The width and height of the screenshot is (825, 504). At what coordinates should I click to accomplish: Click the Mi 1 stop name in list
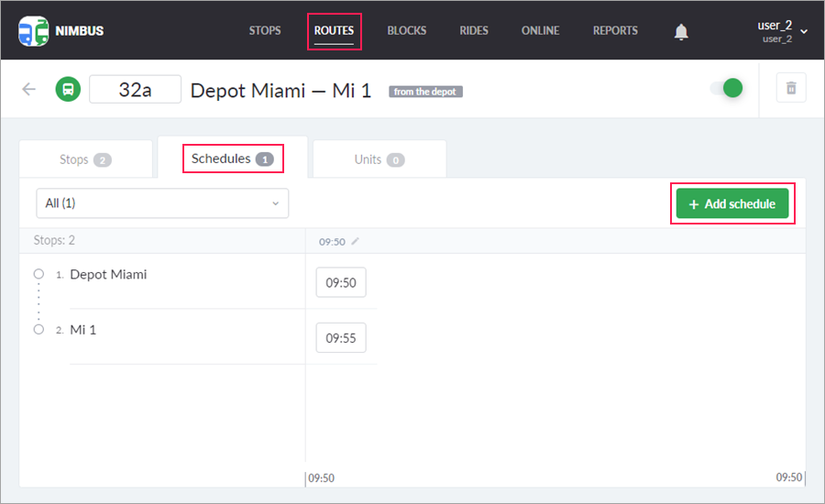click(x=83, y=330)
